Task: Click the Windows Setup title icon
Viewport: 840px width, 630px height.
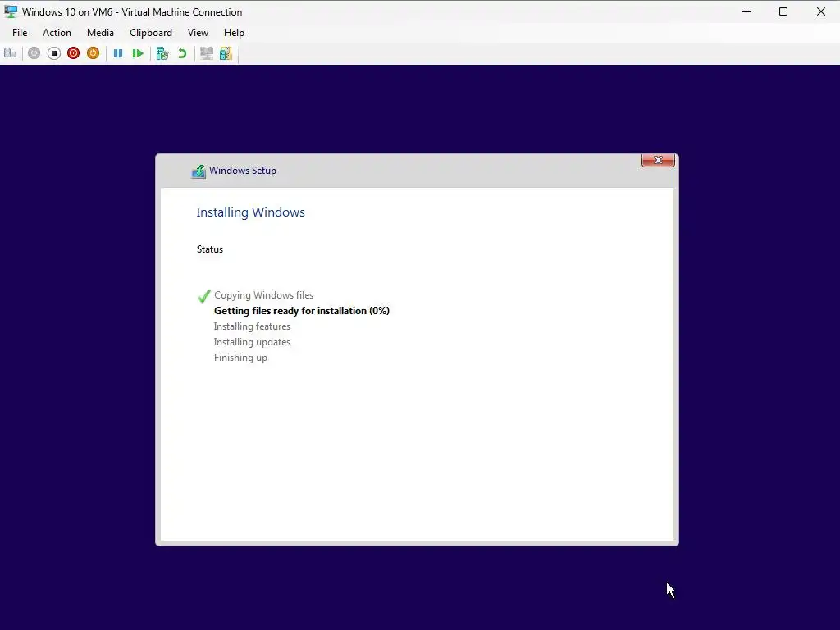Action: tap(199, 171)
